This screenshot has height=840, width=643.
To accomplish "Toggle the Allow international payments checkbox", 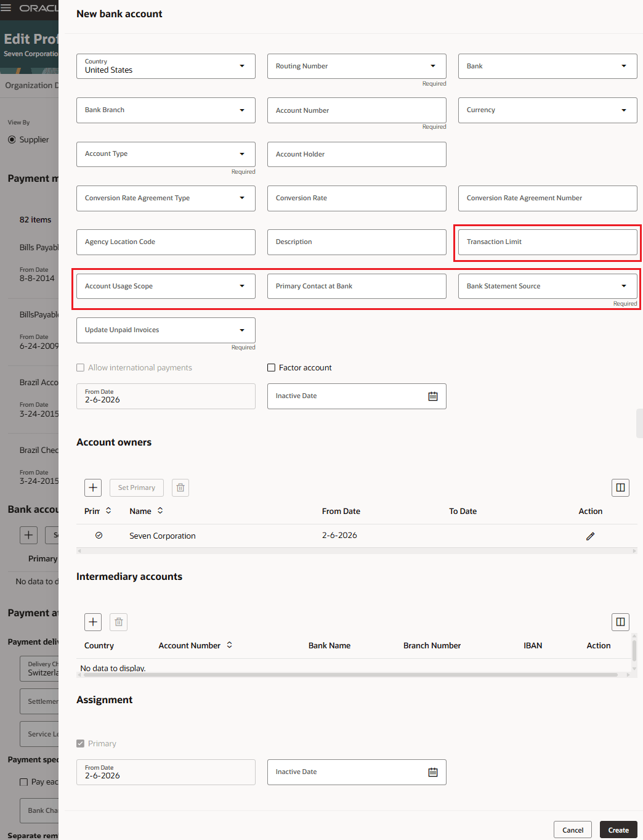I will (x=80, y=367).
